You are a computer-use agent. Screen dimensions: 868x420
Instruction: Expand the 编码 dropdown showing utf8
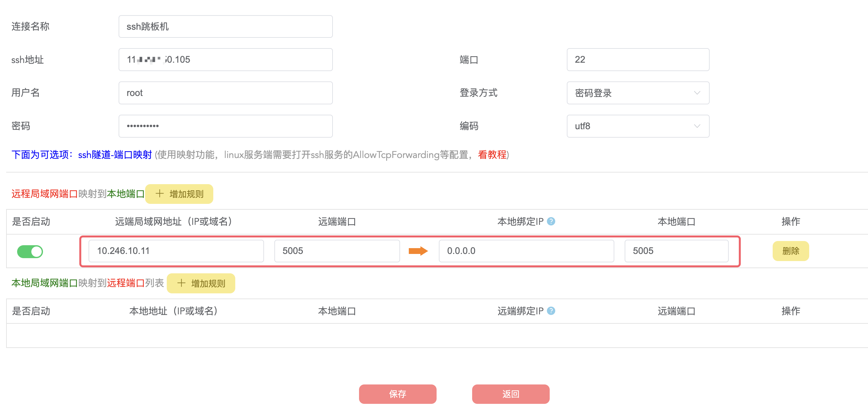[638, 126]
